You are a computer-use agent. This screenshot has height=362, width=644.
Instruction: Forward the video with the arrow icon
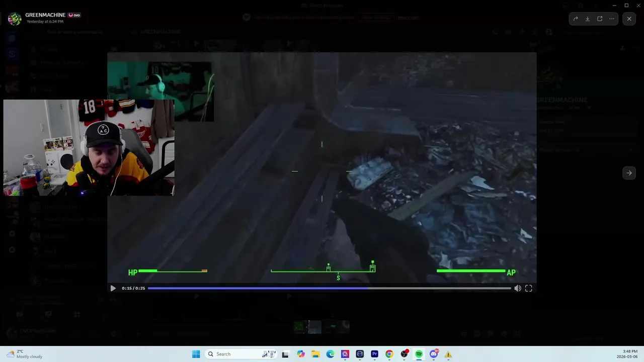click(x=576, y=19)
